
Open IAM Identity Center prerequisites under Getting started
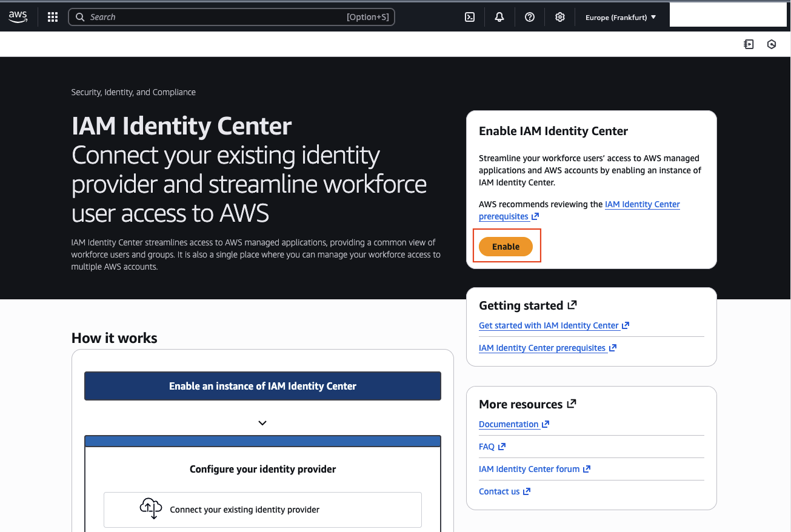point(542,347)
